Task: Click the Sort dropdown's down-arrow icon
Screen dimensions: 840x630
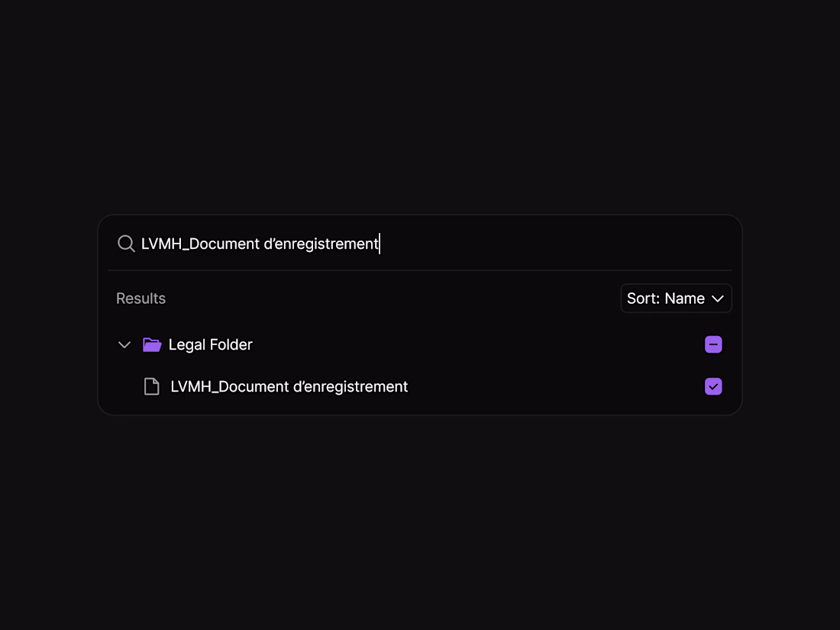Action: (717, 299)
